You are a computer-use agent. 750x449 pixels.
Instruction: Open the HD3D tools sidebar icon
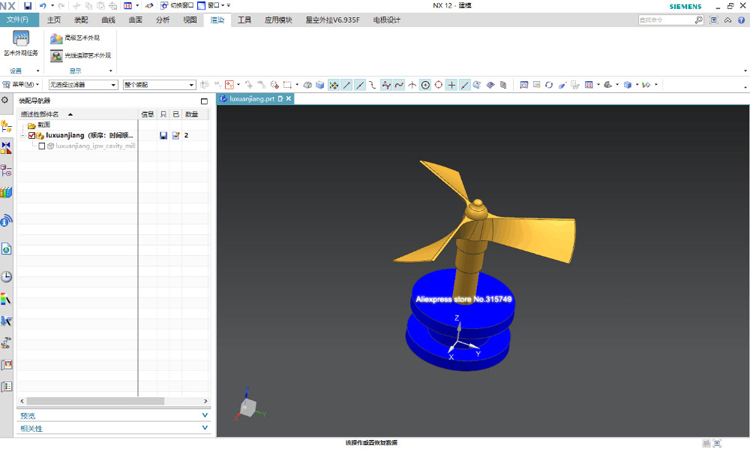[6, 220]
